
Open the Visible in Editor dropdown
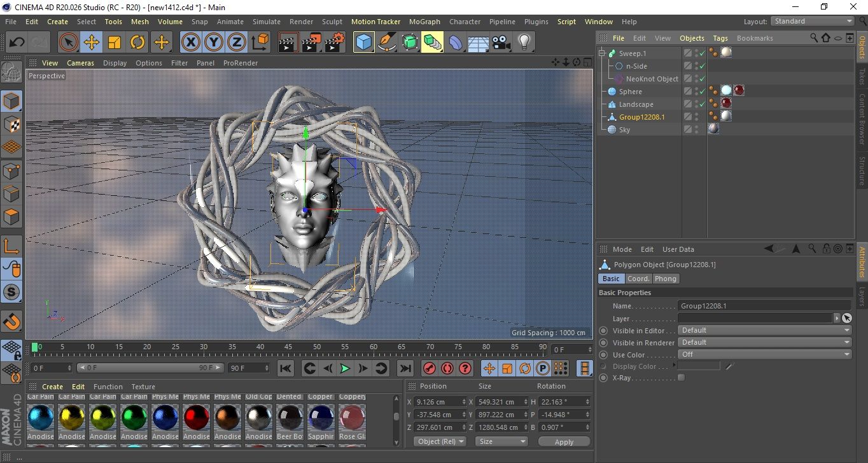(764, 331)
